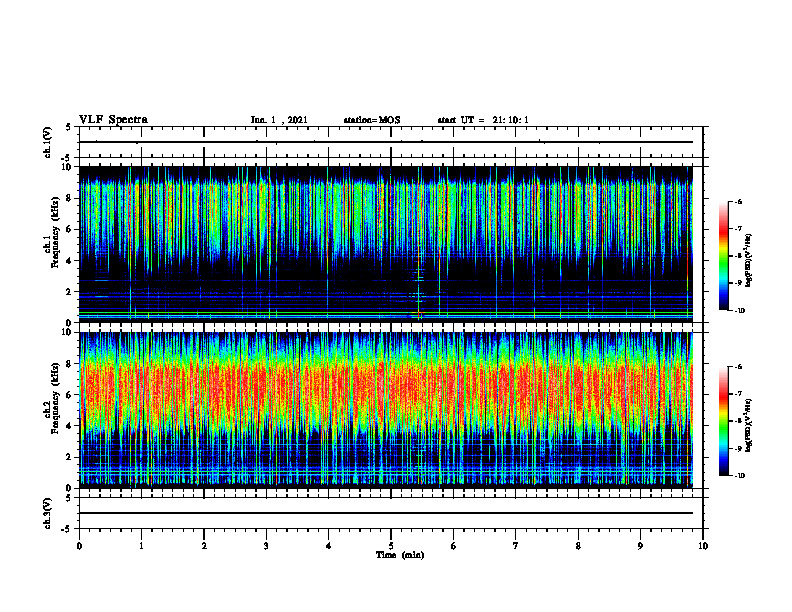Click time axis tick label "3"
Image resolution: width=792 pixels, height=612 pixels.
click(266, 546)
